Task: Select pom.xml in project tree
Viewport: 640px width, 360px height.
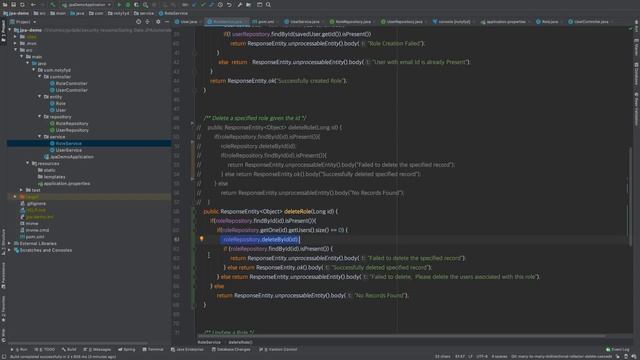Action: [x=32, y=237]
